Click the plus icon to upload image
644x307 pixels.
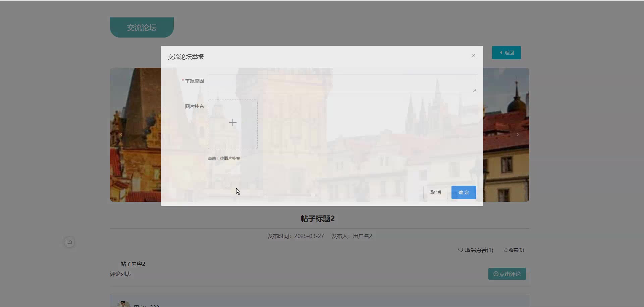pyautogui.click(x=232, y=123)
